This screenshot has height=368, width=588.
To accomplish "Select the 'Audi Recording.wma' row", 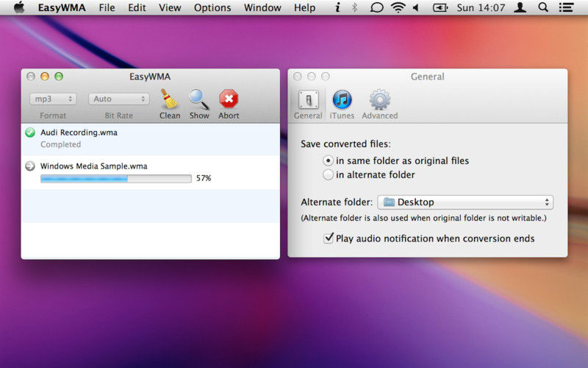I will [x=151, y=139].
